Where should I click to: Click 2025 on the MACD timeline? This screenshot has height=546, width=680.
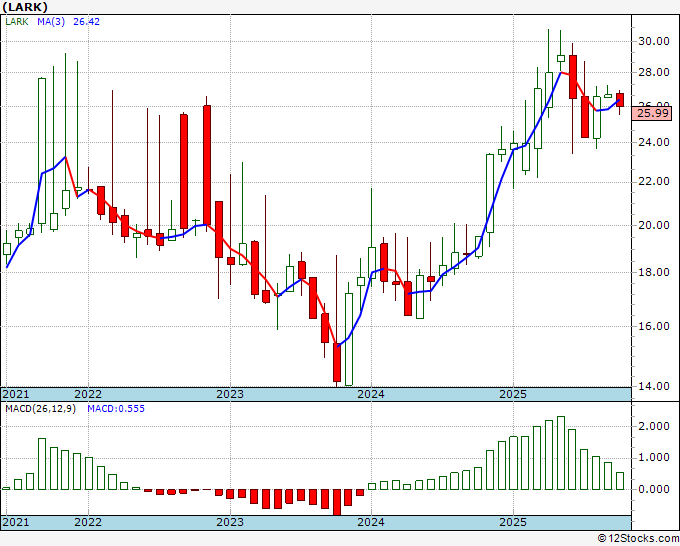point(513,522)
